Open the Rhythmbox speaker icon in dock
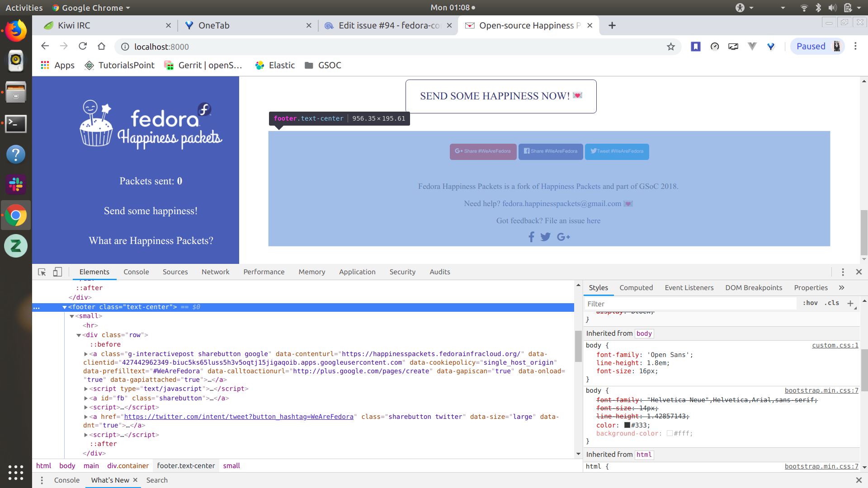868x488 pixels. [x=16, y=61]
